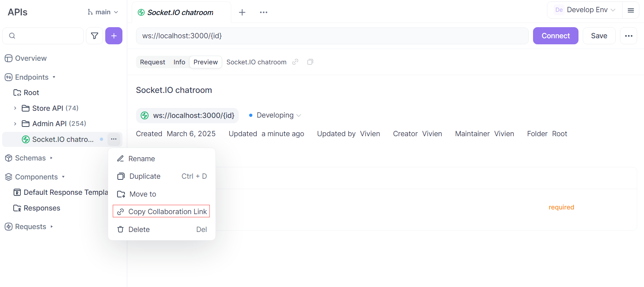The height and width of the screenshot is (287, 644).
Task: Open the main branch dropdown
Action: coord(103,12)
